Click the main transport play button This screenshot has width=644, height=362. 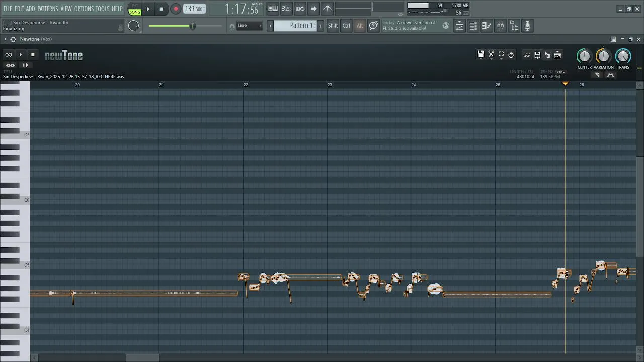[x=148, y=9]
